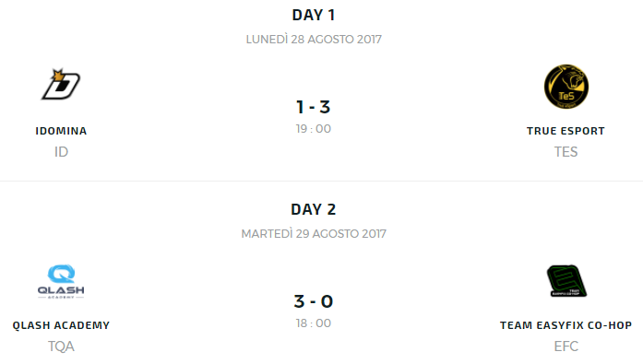This screenshot has height=364, width=643.
Task: Select the DAY 2 heading
Action: 314,209
